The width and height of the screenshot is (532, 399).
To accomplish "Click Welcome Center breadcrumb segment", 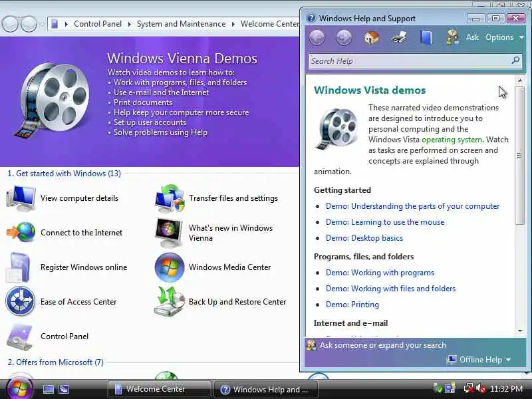I will 270,24.
